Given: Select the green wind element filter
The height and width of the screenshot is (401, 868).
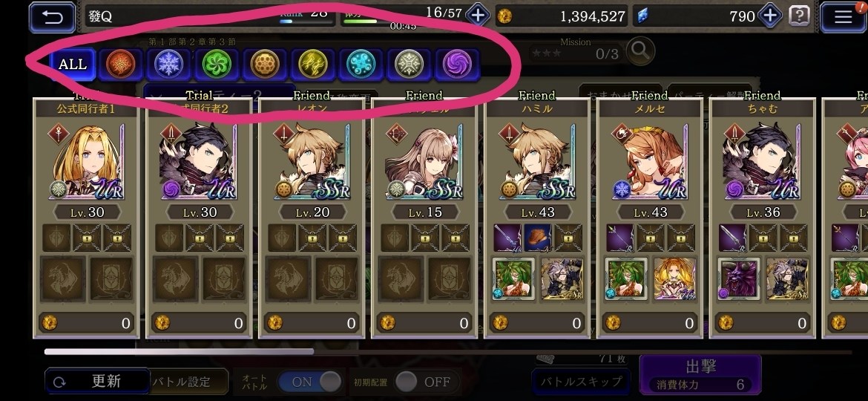Looking at the screenshot, I should (x=217, y=65).
